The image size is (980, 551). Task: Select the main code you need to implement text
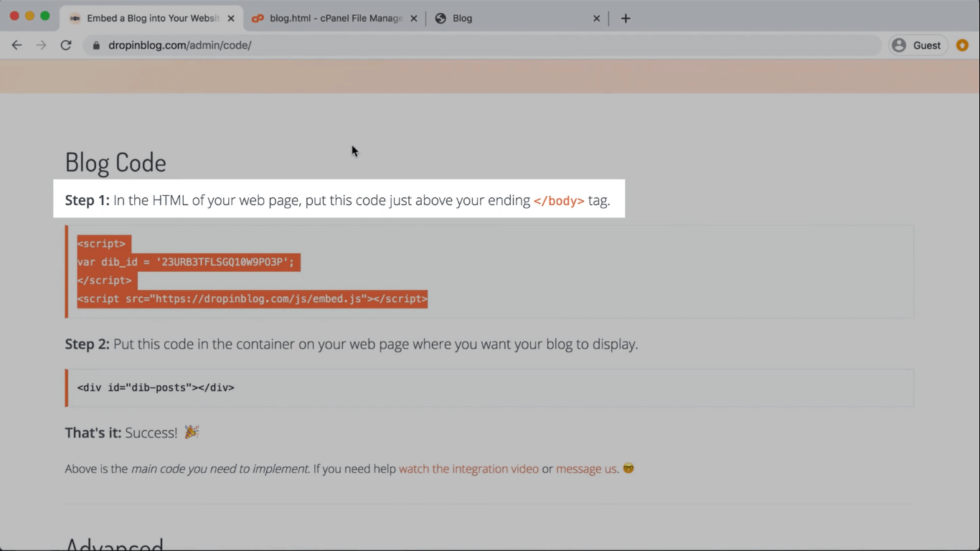(x=220, y=468)
